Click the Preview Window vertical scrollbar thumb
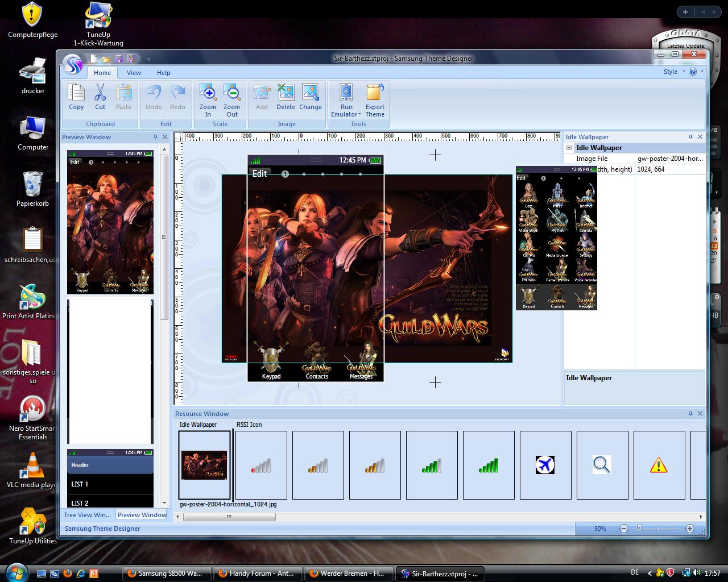The image size is (728, 582). pos(164,237)
